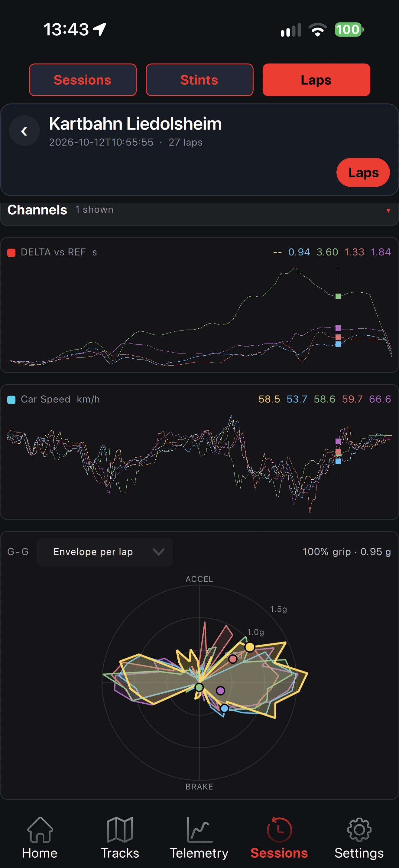The image size is (399, 868).
Task: Click delta value 3.60
Action: [327, 252]
